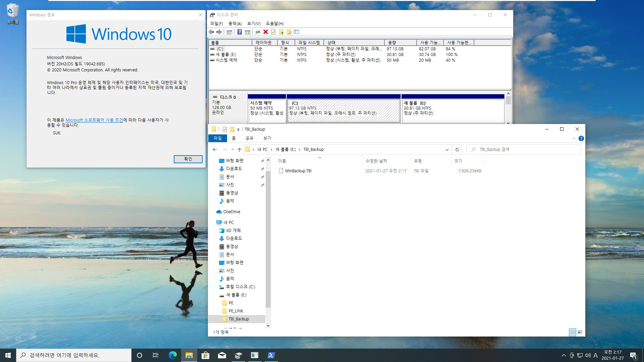Click Properties icon in Explorer quick access toolbar
Viewport: 644px width, 362px height.
tap(224, 129)
